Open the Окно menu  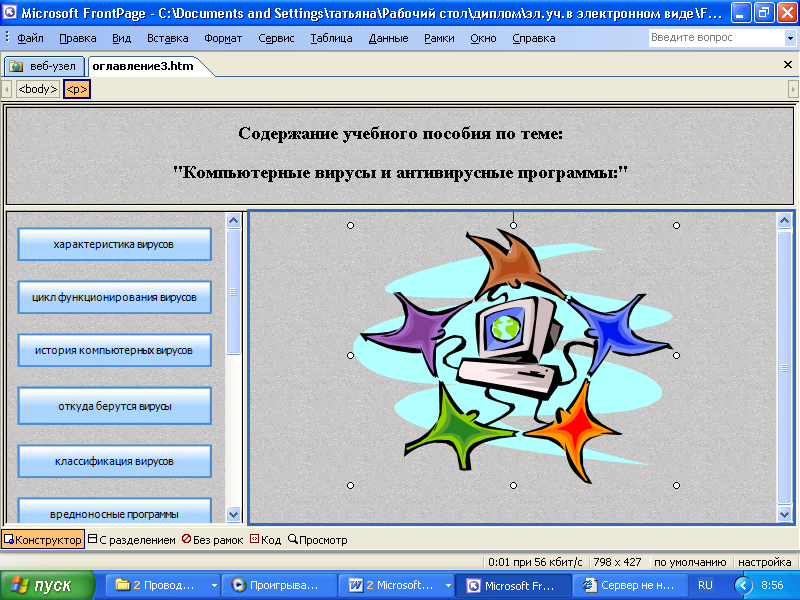483,38
